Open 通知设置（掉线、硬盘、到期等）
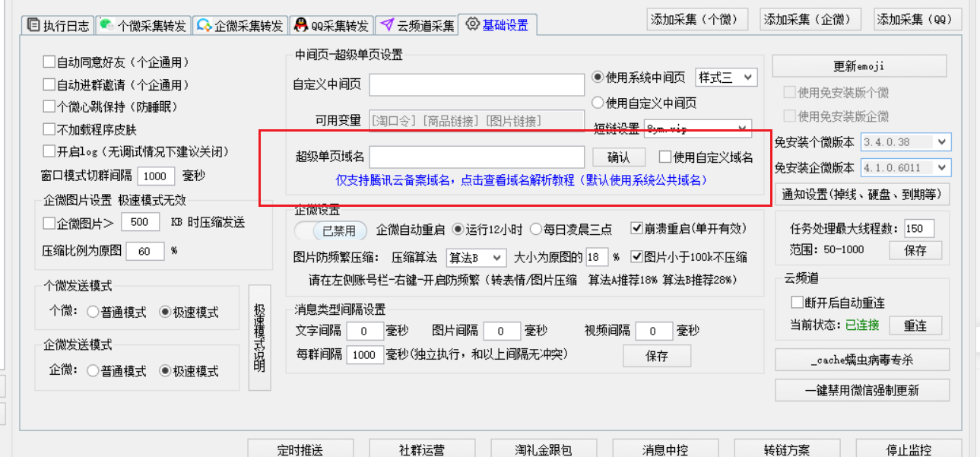The image size is (980, 457). pos(861,194)
